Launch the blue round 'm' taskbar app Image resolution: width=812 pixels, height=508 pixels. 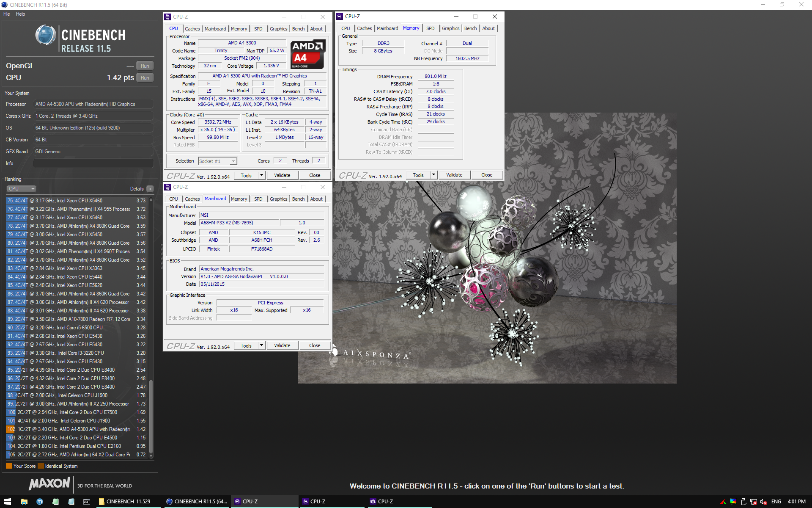point(40,502)
